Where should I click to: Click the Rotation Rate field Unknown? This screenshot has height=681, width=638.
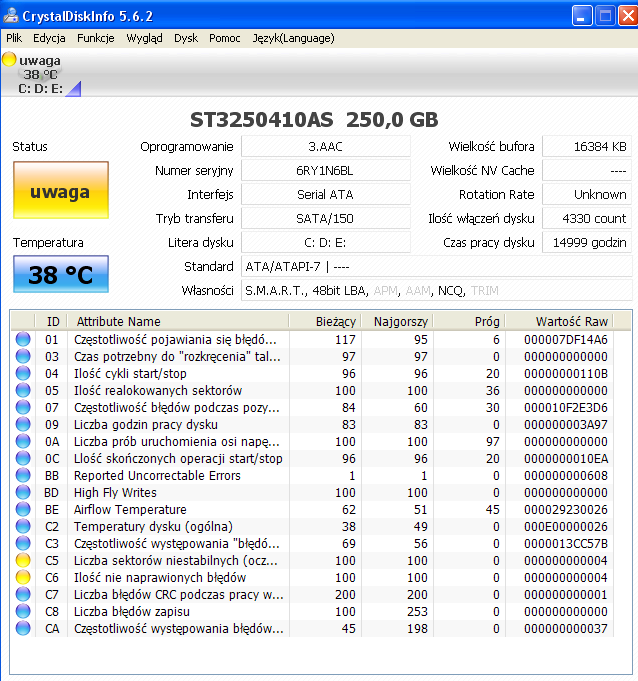(587, 194)
